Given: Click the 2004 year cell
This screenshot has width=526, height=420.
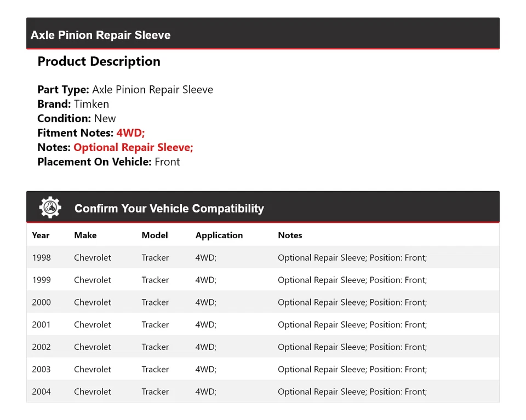Looking at the screenshot, I should [41, 392].
